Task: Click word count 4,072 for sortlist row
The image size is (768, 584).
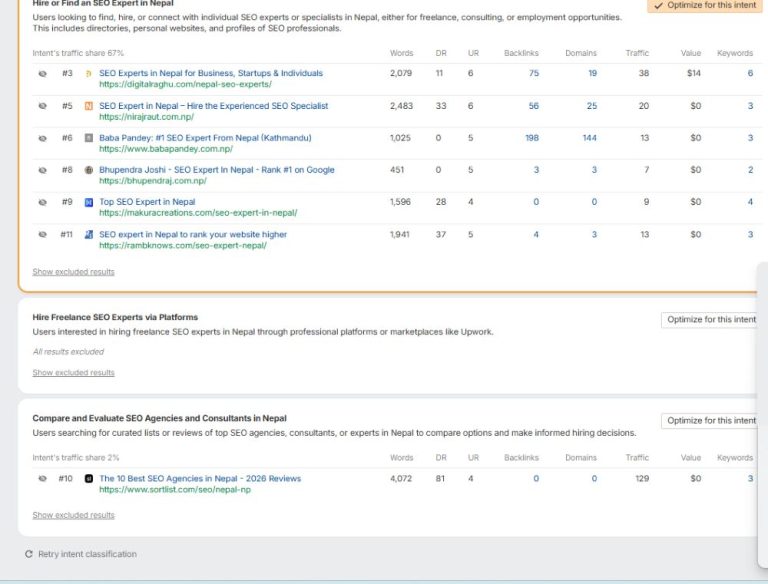Action: pyautogui.click(x=401, y=479)
